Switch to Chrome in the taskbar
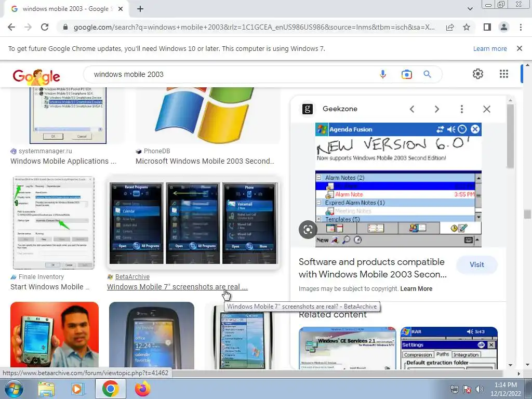532x399 pixels. coord(110,389)
